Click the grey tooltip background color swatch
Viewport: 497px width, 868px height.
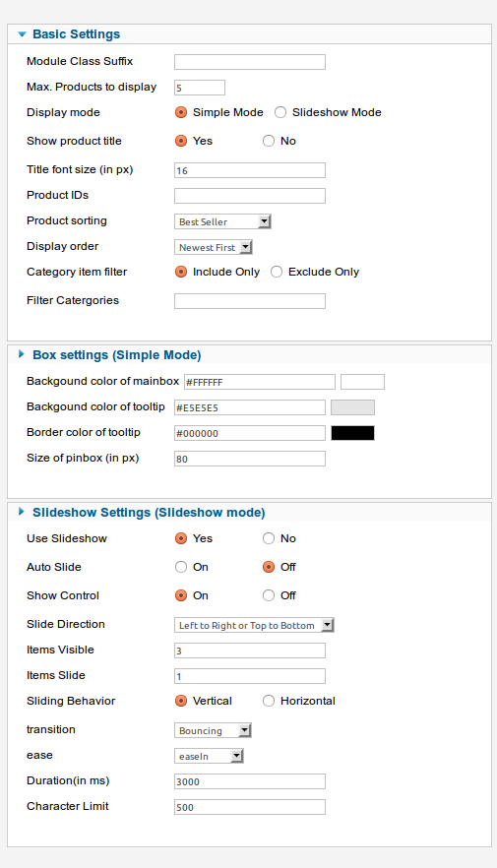tap(352, 407)
